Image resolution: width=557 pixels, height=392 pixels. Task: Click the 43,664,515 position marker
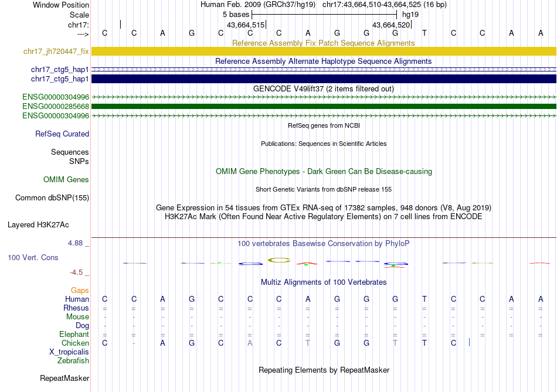click(x=246, y=25)
